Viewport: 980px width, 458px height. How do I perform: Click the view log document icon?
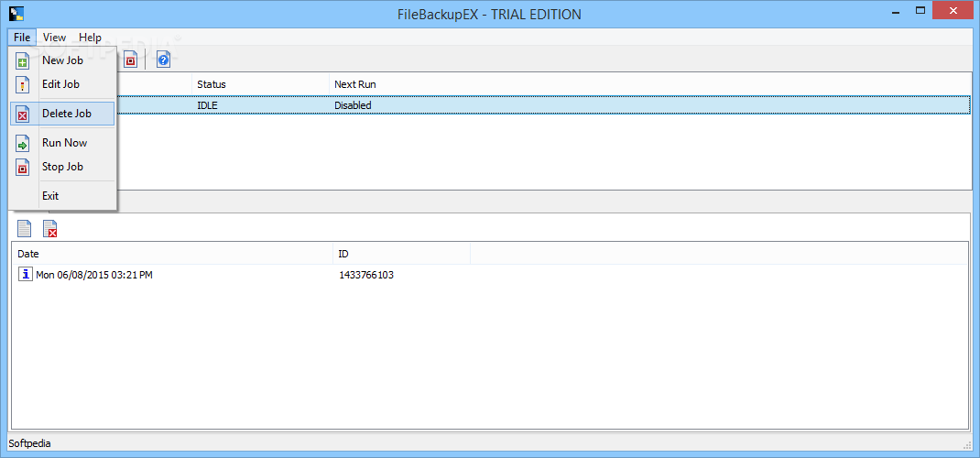pyautogui.click(x=24, y=229)
